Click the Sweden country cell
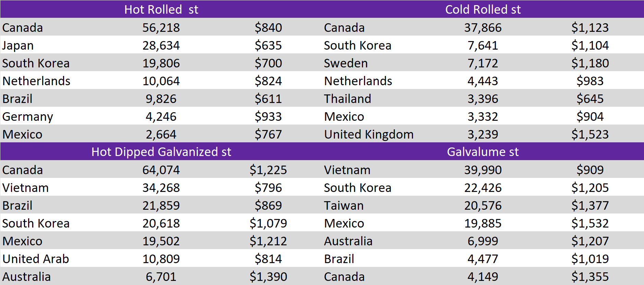Image resolution: width=644 pixels, height=285 pixels. click(345, 63)
